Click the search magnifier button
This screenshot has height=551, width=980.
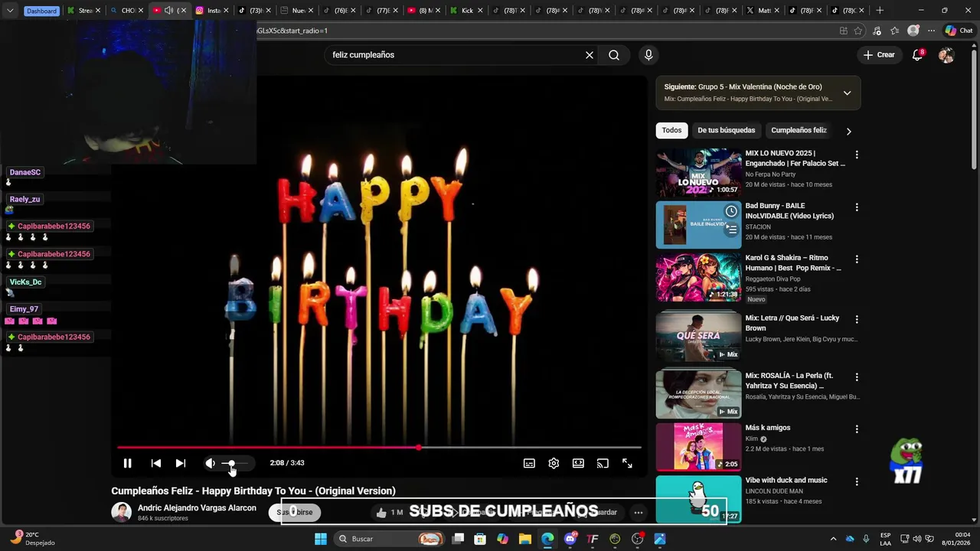(614, 55)
